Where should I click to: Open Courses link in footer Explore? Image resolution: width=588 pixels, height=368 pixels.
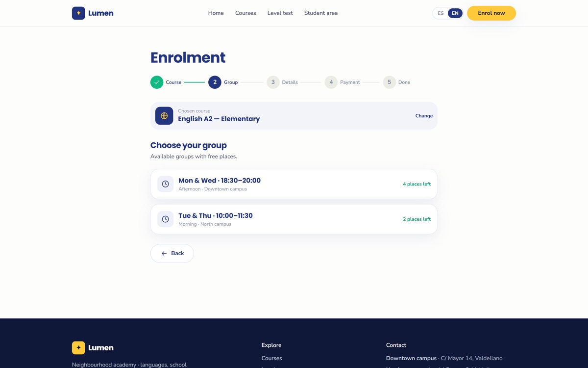(272, 358)
